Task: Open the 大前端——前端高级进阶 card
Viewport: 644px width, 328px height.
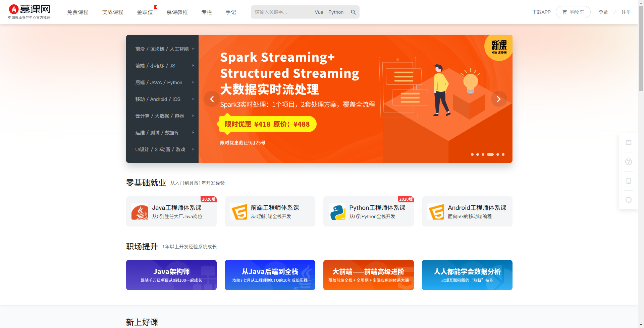Action: tap(369, 275)
